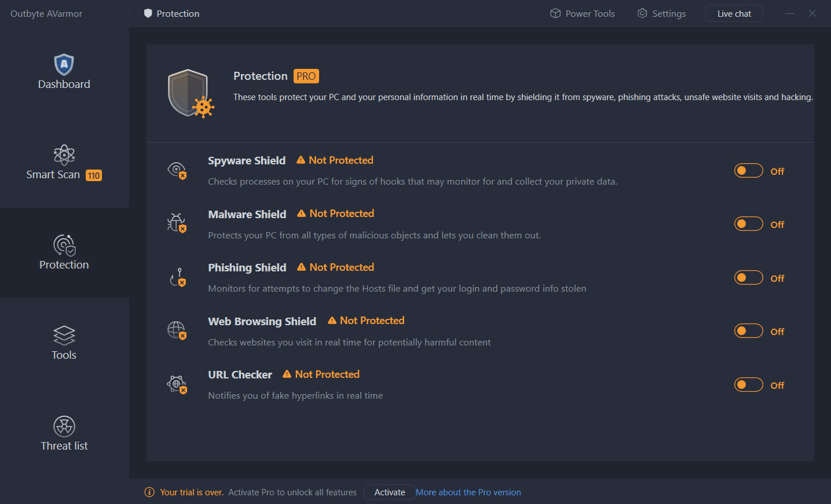Open the Smart Scan atom icon
The width and height of the screenshot is (831, 504).
point(64,155)
